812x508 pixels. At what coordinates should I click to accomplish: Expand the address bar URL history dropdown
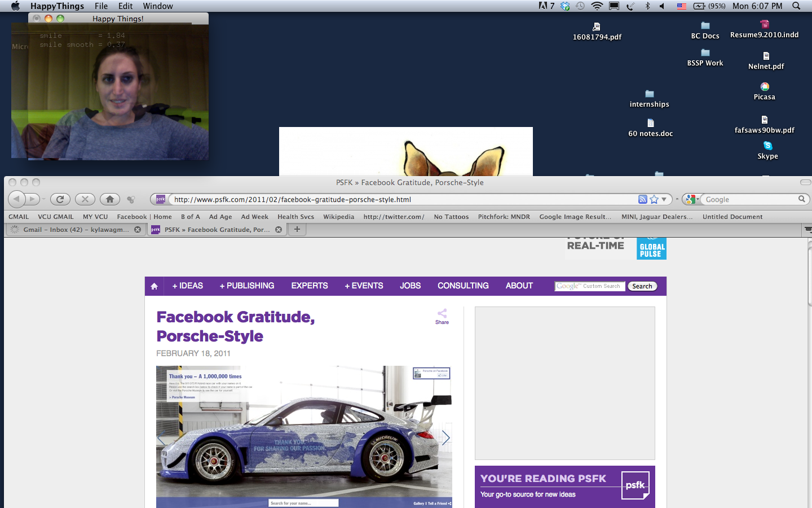pyautogui.click(x=664, y=199)
